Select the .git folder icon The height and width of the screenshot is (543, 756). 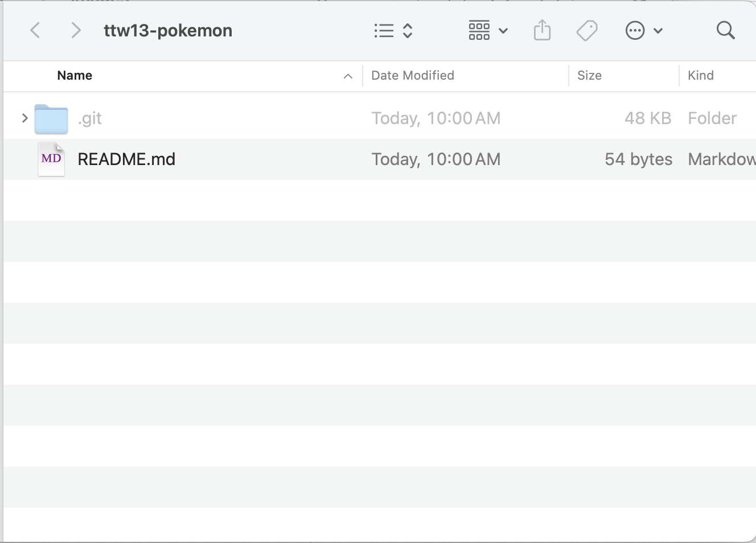tap(51, 119)
